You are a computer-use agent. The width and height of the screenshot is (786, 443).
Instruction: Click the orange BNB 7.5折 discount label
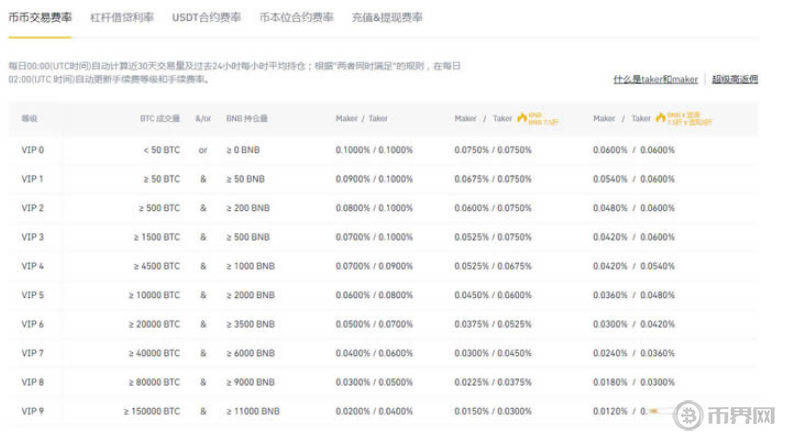click(x=536, y=118)
